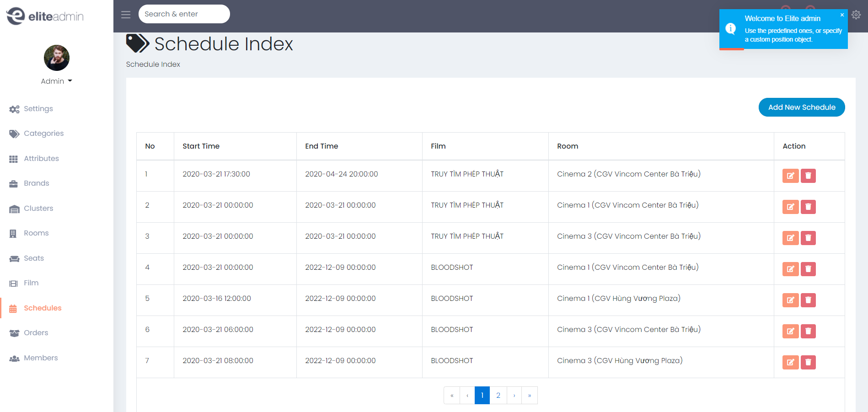Open the Film section in sidebar

coord(31,283)
